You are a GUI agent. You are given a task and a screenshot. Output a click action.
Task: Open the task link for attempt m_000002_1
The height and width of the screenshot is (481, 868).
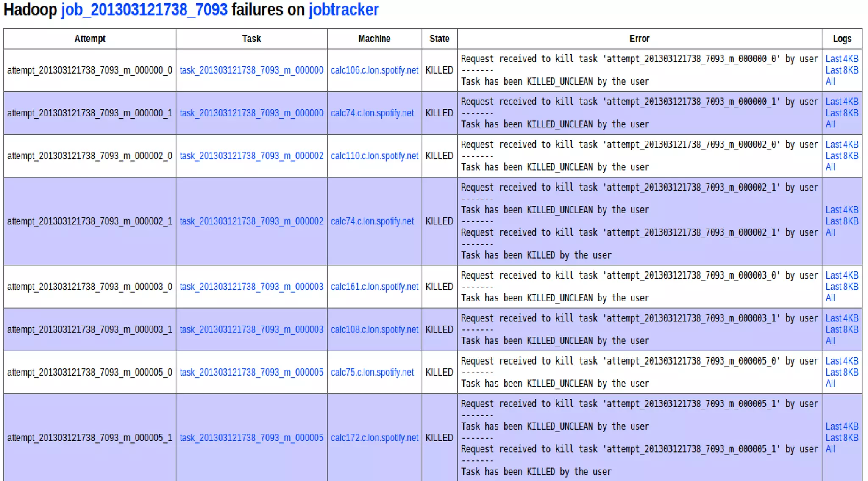tap(251, 221)
